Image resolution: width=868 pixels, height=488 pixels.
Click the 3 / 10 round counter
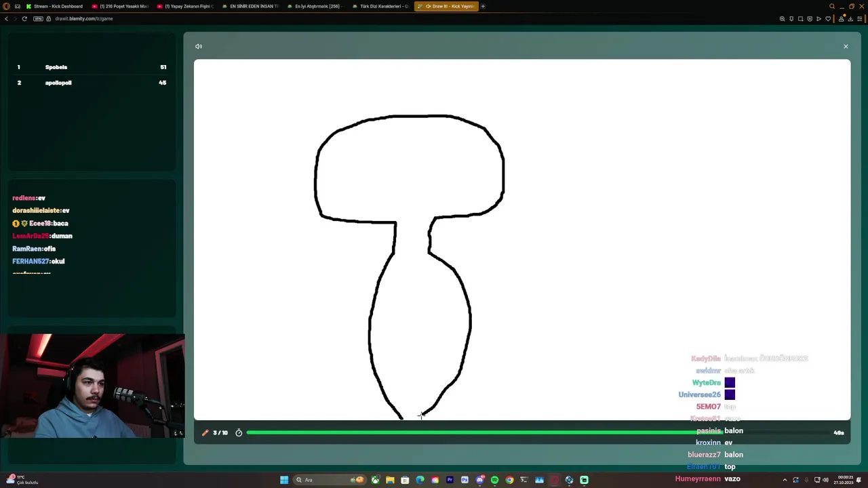(220, 432)
